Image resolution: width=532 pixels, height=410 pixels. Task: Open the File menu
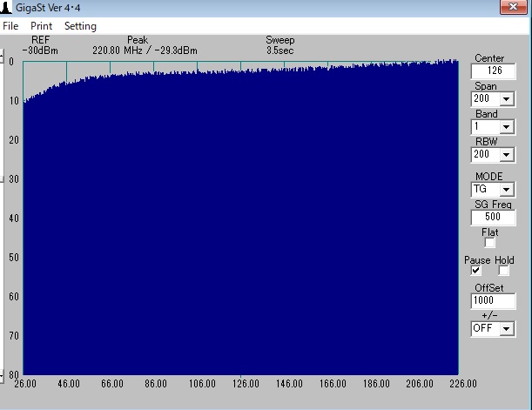pyautogui.click(x=10, y=26)
